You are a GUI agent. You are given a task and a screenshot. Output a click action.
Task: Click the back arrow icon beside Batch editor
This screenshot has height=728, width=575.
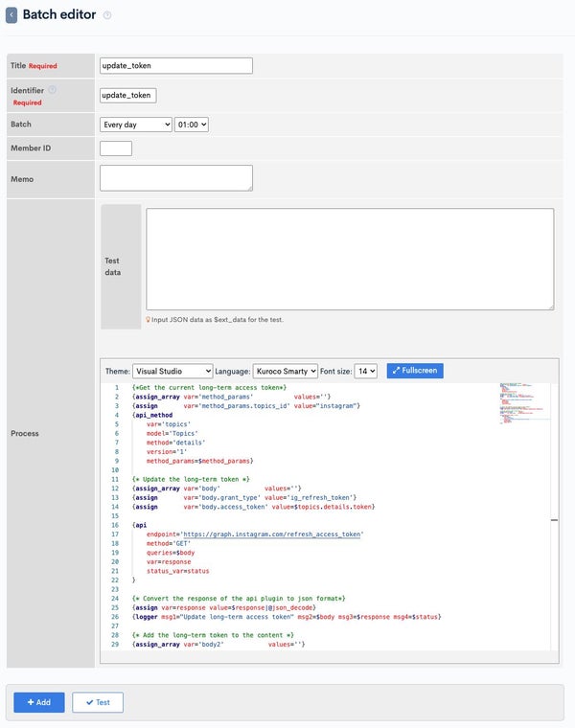(11, 15)
